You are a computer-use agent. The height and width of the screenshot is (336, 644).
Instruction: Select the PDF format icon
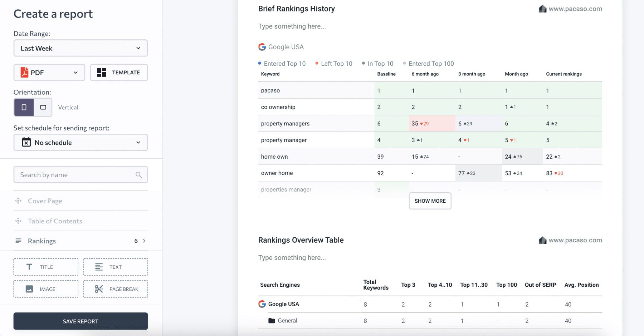pyautogui.click(x=25, y=72)
